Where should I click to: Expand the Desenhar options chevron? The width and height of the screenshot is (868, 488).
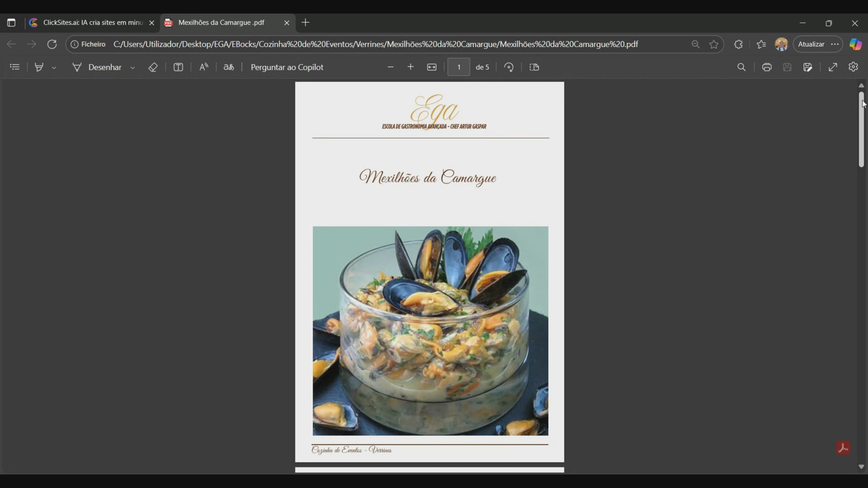click(133, 68)
